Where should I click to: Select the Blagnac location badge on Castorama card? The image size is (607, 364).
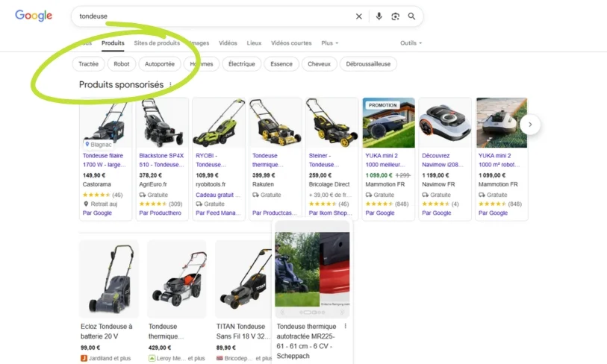click(x=99, y=144)
